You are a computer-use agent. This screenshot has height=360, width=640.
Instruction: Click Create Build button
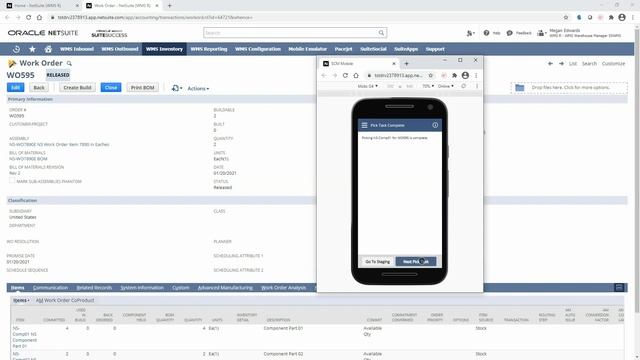click(x=77, y=87)
